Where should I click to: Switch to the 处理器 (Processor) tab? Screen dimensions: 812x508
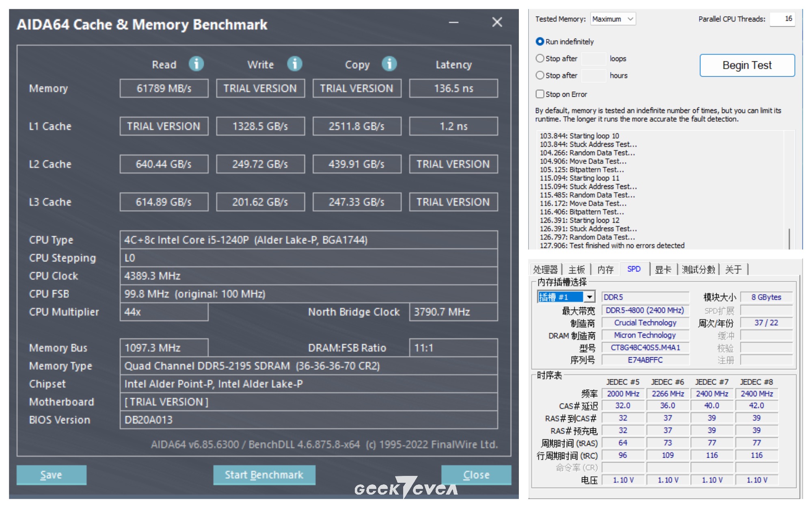545,268
